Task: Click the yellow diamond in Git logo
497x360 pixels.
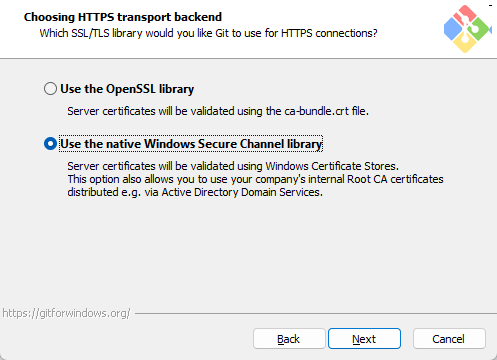Action: 465,43
